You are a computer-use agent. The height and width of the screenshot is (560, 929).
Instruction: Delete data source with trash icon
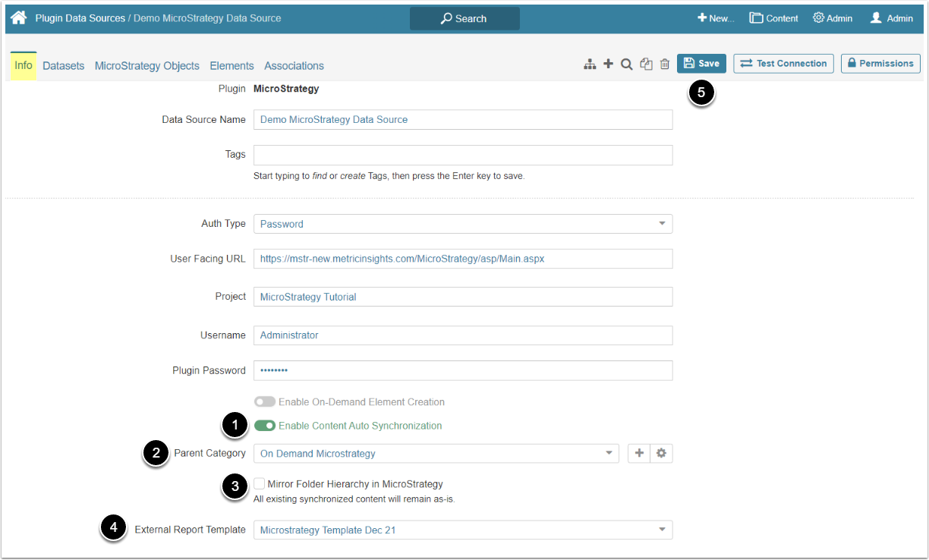pyautogui.click(x=664, y=64)
